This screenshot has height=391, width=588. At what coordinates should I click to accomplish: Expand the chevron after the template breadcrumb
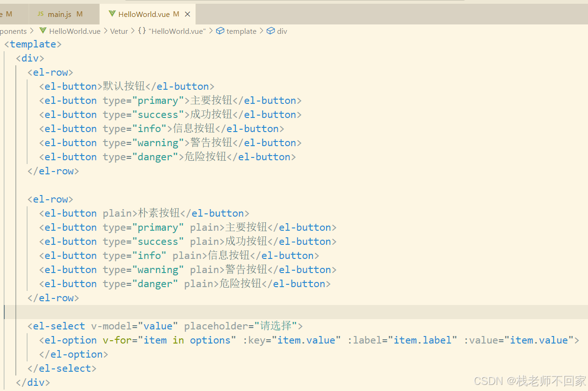click(x=261, y=31)
